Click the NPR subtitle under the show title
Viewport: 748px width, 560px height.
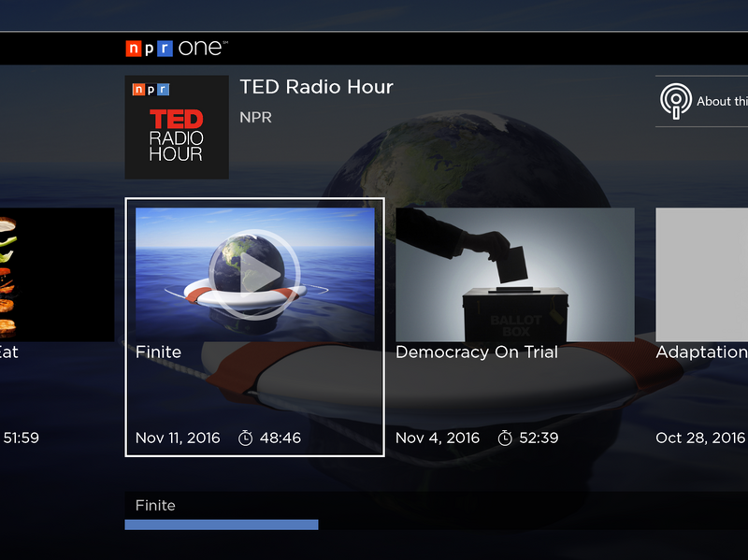[x=255, y=117]
